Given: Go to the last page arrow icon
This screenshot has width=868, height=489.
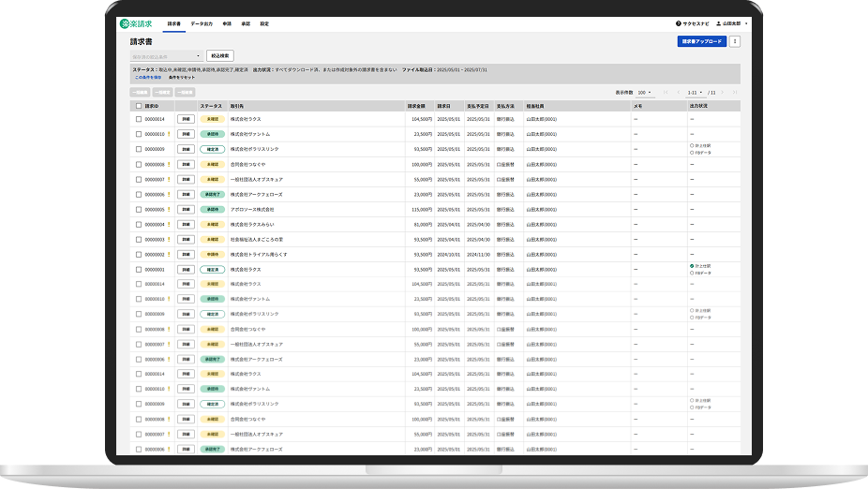Looking at the screenshot, I should coord(735,93).
